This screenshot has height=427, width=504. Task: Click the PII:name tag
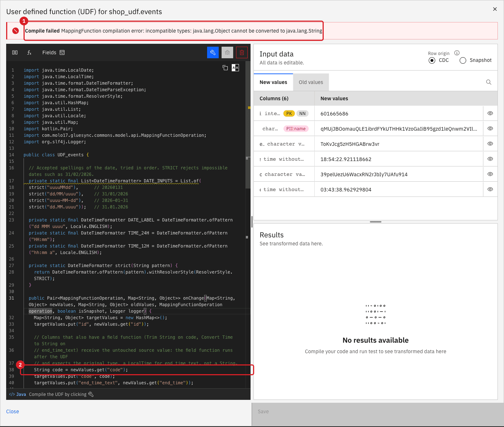(296, 129)
